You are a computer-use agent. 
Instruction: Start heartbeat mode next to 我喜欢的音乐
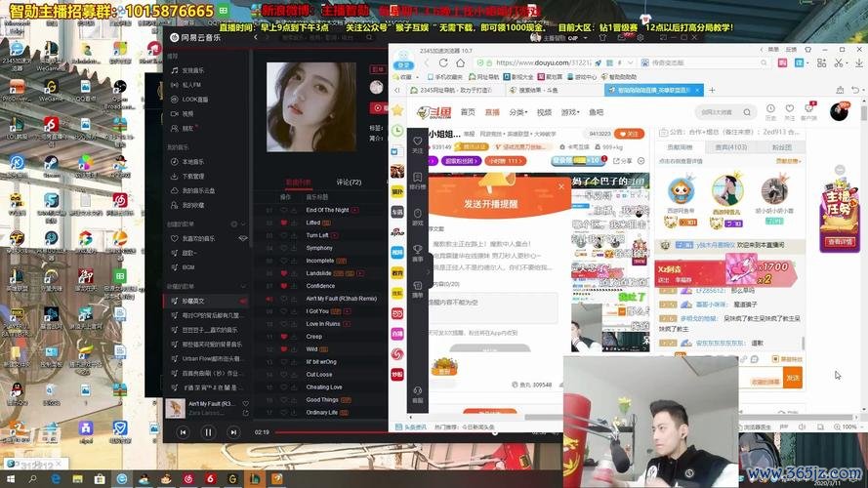tap(242, 238)
